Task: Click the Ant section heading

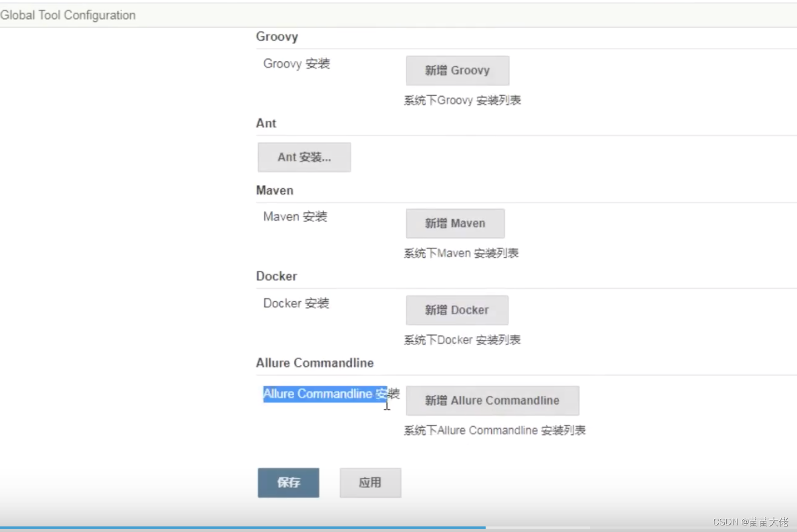Action: point(266,124)
